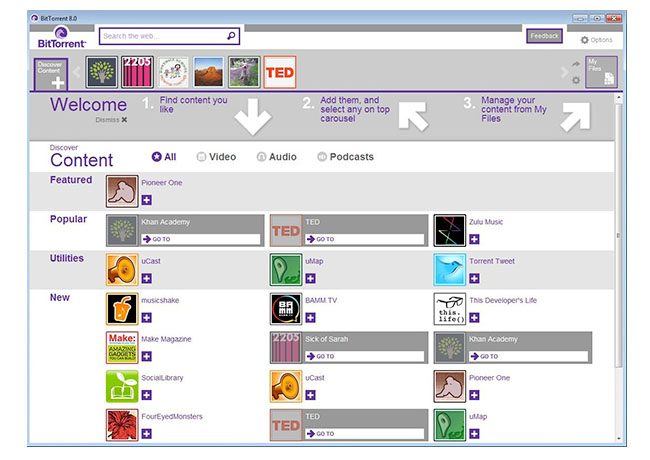Select the Audio filter
650x460 pixels.
276,157
